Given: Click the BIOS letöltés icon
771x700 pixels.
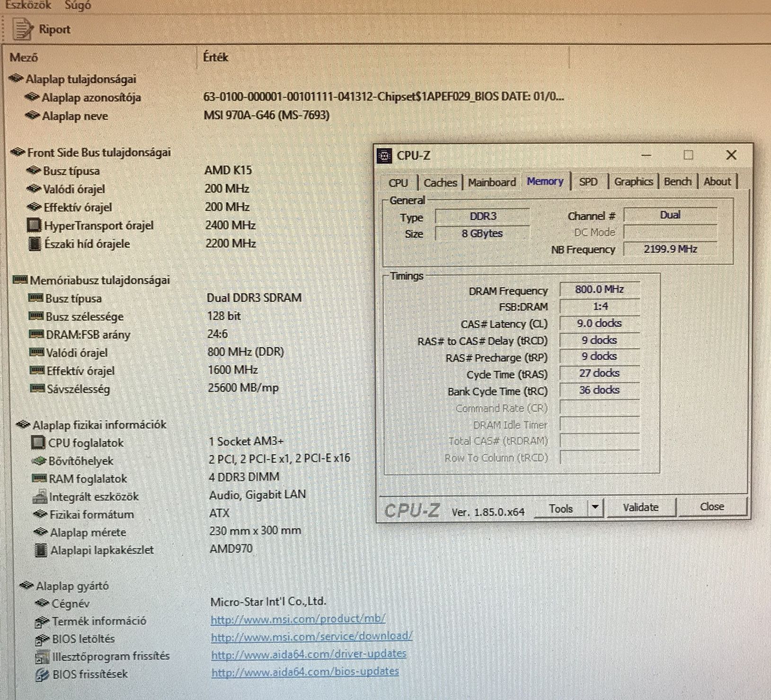Looking at the screenshot, I should click(x=43, y=639).
